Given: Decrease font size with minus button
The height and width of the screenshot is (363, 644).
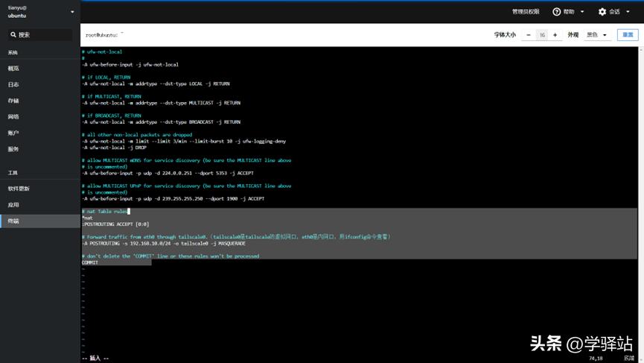Looking at the screenshot, I should 529,35.
